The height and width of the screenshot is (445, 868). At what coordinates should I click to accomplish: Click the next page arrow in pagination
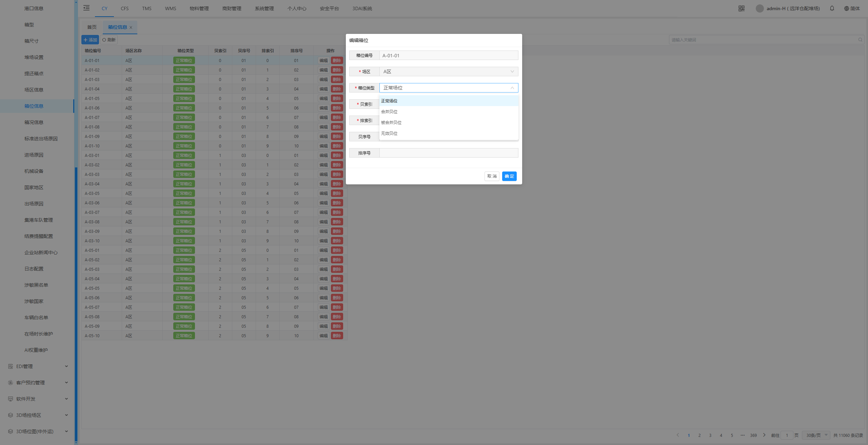764,435
